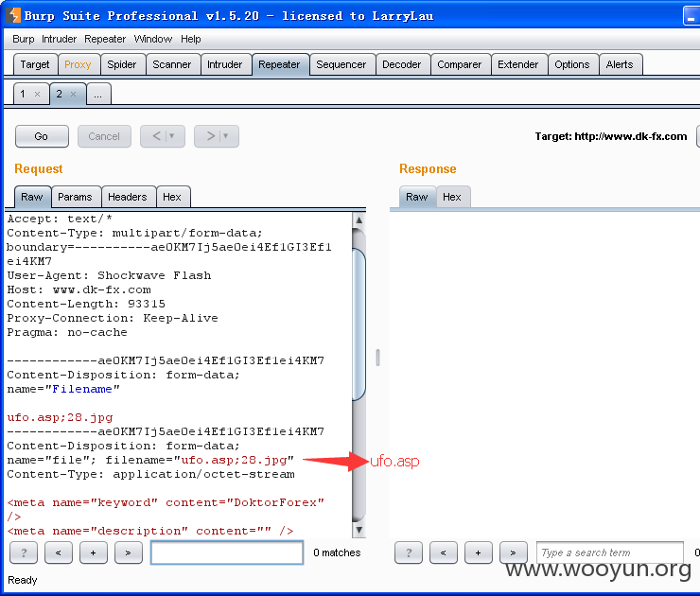Screen dimensions: 700x596
Task: Click the request search input field
Action: point(227,552)
